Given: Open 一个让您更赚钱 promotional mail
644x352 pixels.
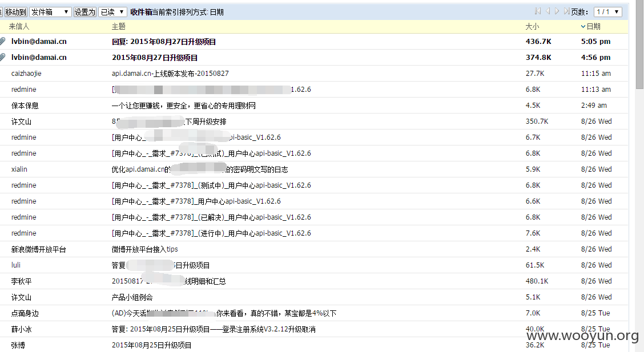Looking at the screenshot, I should (x=184, y=106).
